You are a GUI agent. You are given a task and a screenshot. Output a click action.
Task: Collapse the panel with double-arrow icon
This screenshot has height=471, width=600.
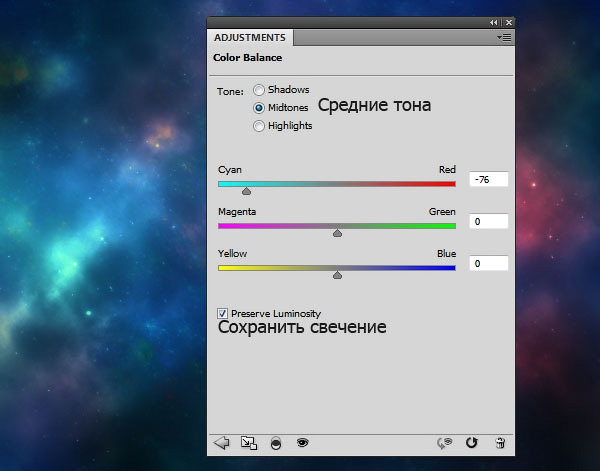tap(494, 23)
